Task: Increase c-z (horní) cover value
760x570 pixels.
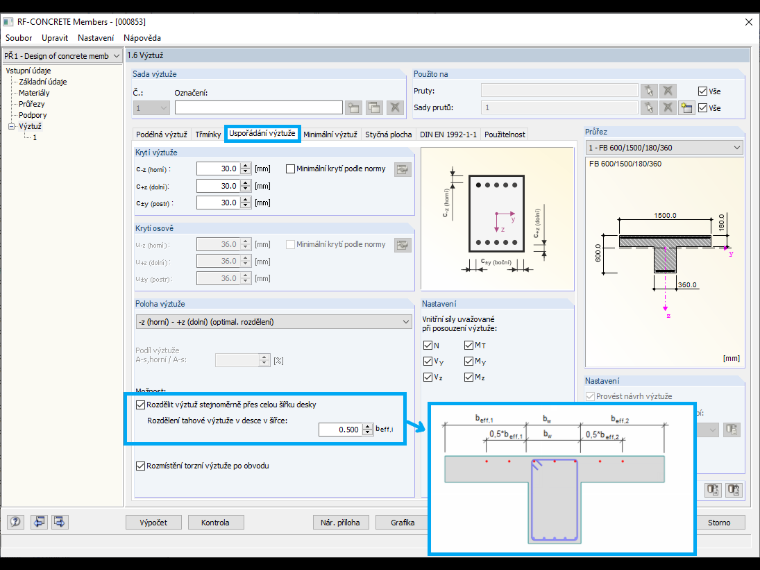Action: 245,165
